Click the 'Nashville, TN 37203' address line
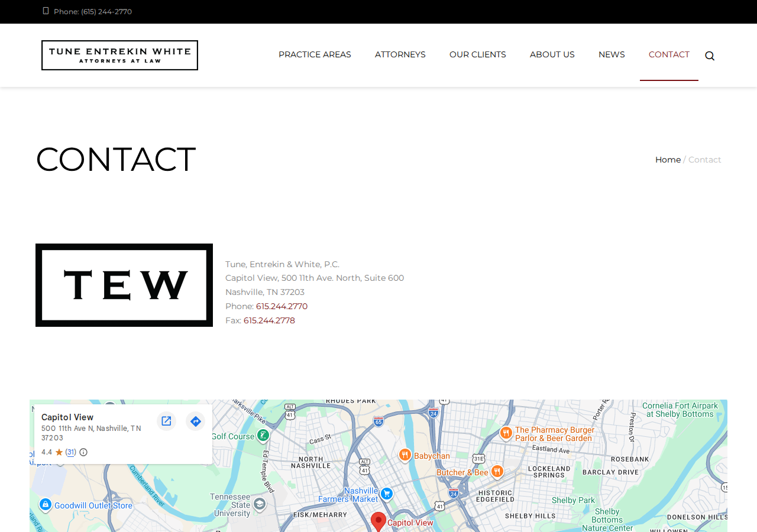This screenshot has width=757, height=532. pos(265,292)
